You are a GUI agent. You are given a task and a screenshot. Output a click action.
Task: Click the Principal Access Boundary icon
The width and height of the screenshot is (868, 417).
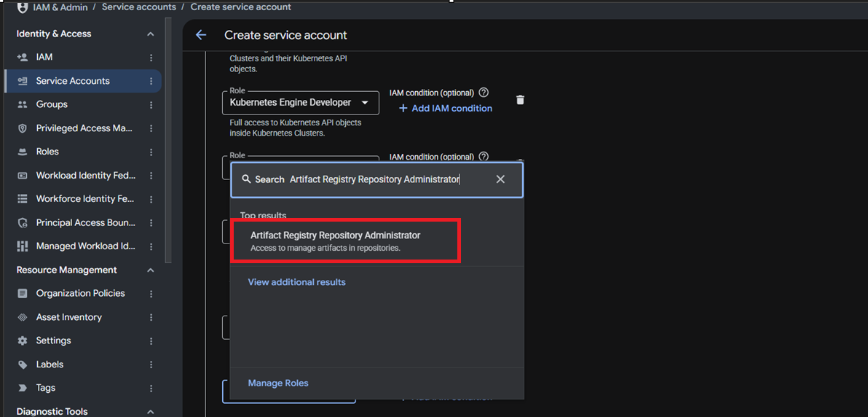(x=23, y=223)
